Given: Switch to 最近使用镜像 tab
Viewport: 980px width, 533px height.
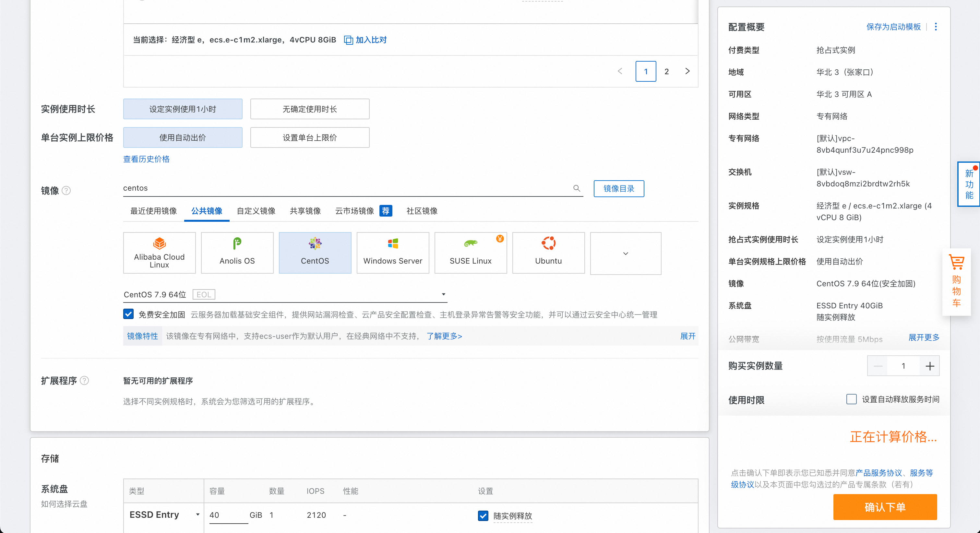Looking at the screenshot, I should [154, 211].
